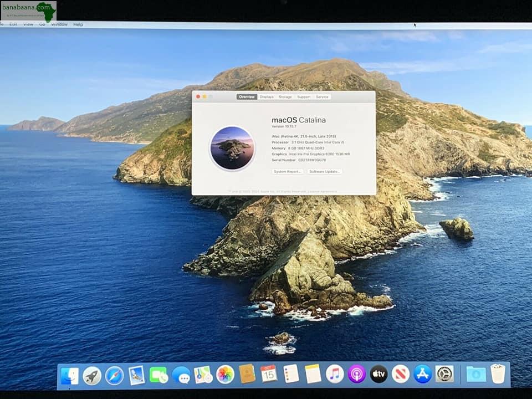This screenshot has width=532, height=399.
Task: Open Maps app in Dock
Action: (203, 375)
